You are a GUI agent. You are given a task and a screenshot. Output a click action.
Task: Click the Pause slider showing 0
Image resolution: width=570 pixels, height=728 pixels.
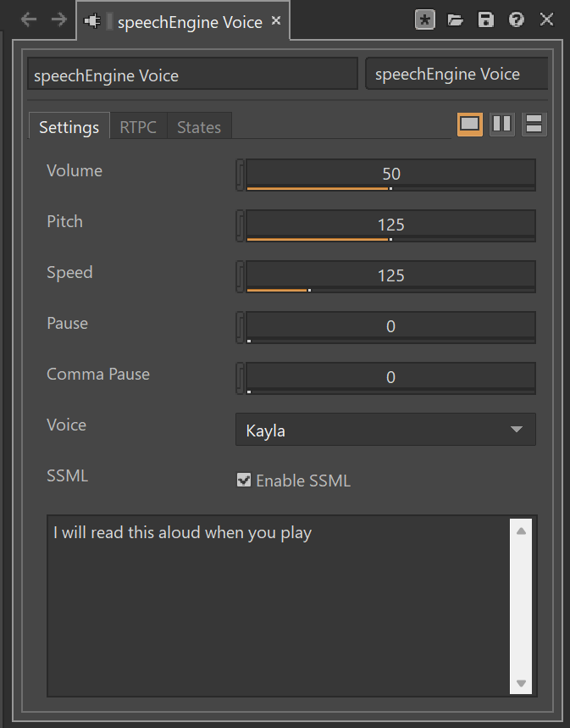pos(390,327)
